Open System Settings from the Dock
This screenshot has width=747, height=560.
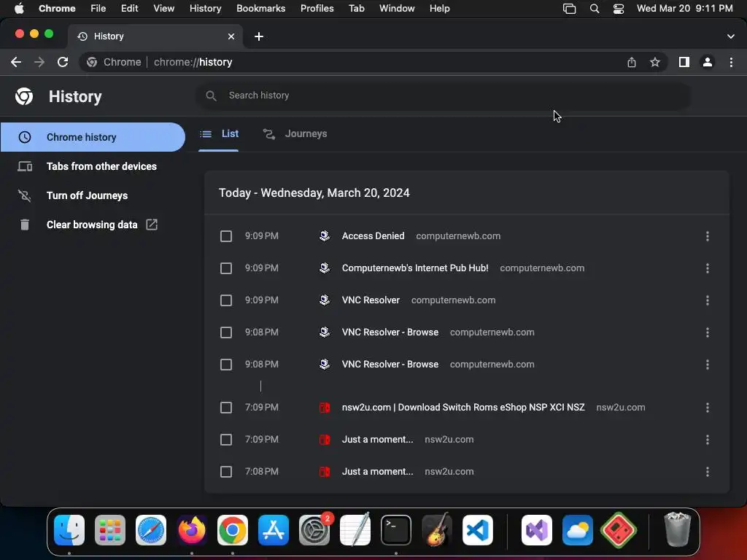point(314,530)
